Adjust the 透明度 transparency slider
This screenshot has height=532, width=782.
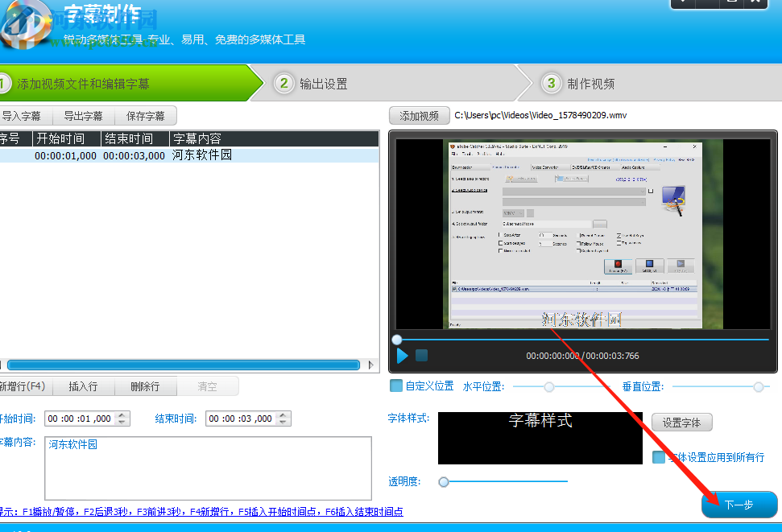[444, 481]
